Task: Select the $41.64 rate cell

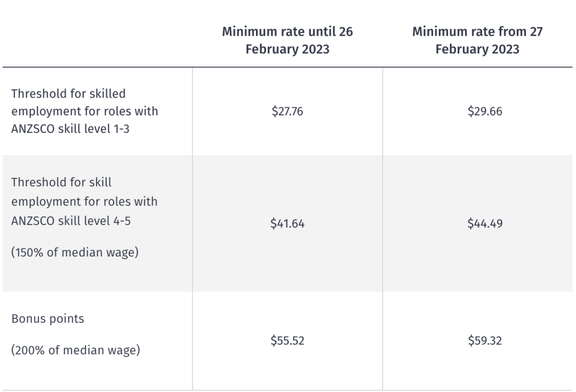Action: pos(287,223)
